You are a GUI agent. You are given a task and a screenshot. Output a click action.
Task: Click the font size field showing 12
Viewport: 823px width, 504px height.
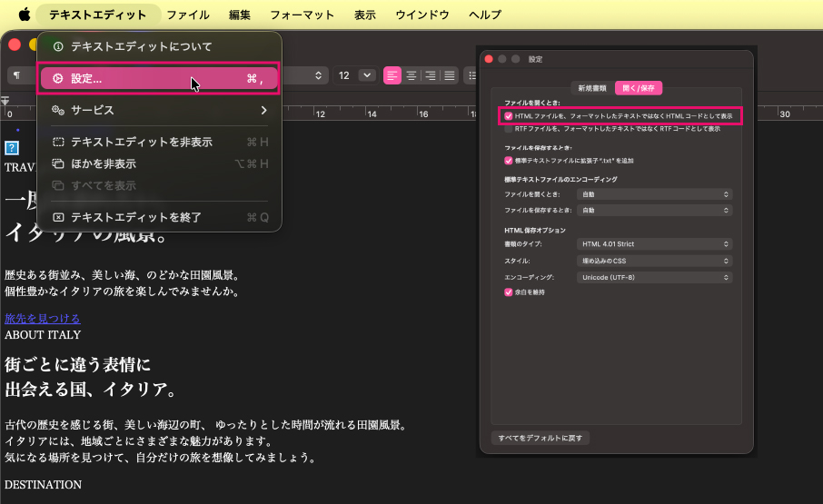345,75
